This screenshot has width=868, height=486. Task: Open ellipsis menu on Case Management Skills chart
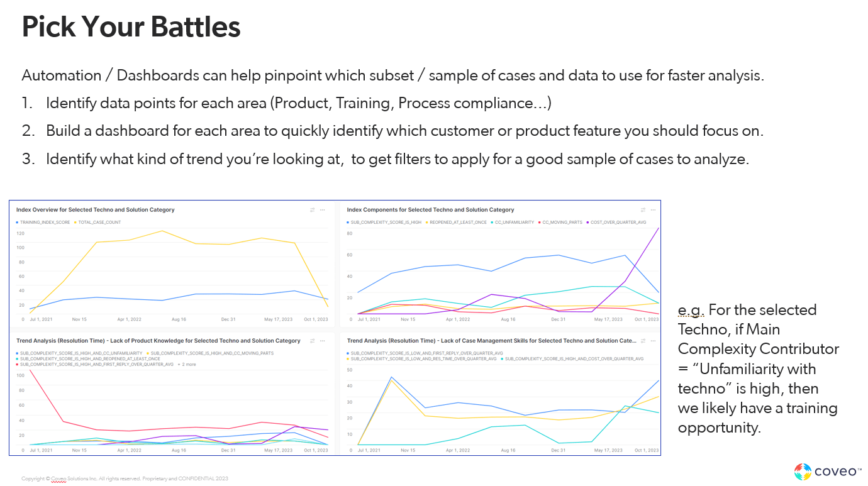click(653, 341)
